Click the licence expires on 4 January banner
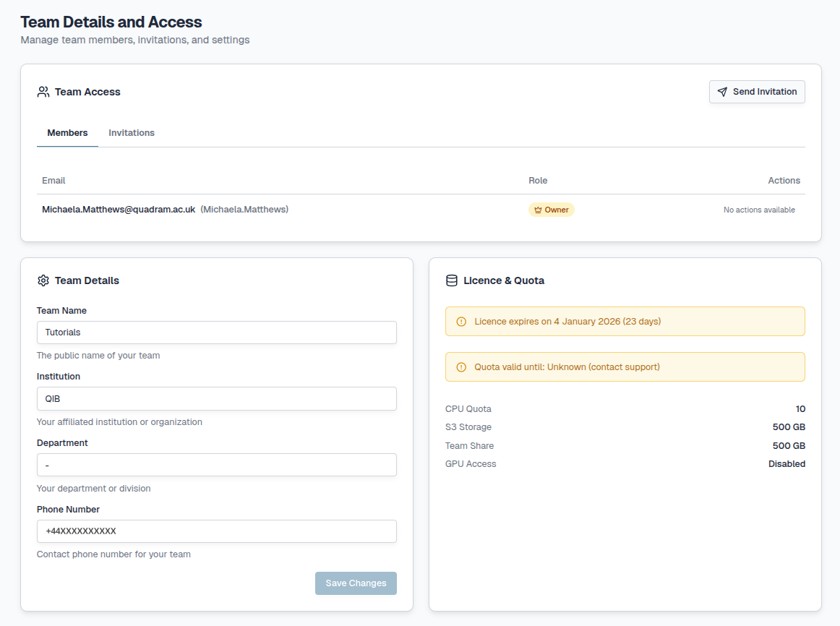The height and width of the screenshot is (626, 840). point(625,322)
